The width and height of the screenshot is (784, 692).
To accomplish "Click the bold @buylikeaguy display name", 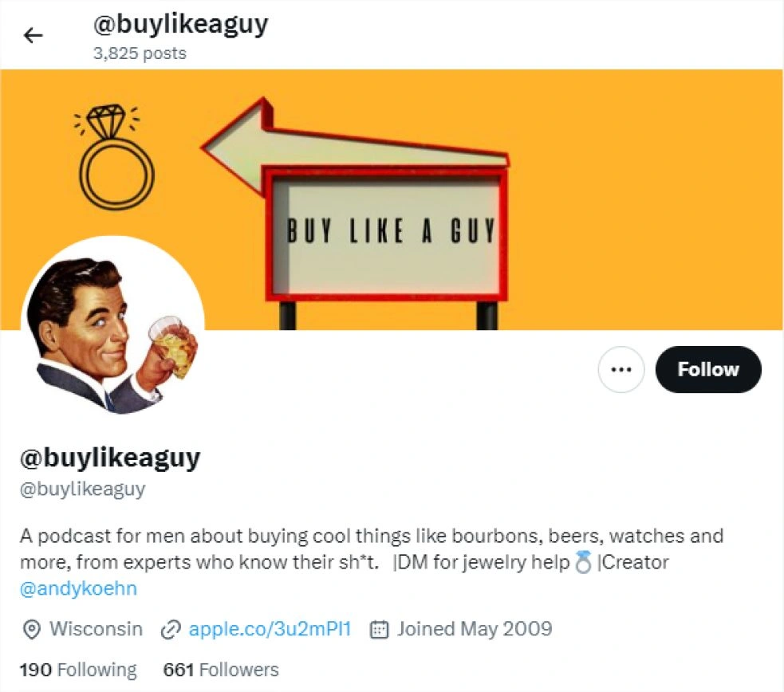I will click(x=110, y=457).
